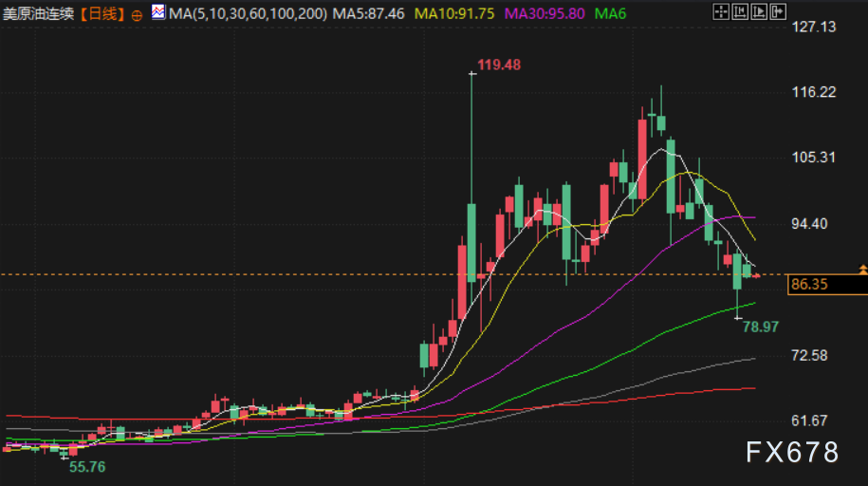Click the jump-to-start chart icon
The image size is (868, 486).
(738, 12)
